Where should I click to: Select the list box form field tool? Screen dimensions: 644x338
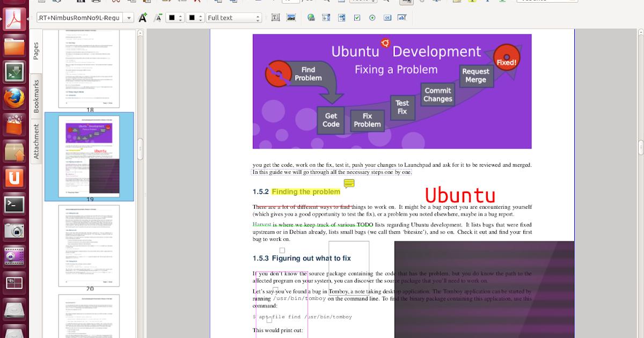click(326, 18)
